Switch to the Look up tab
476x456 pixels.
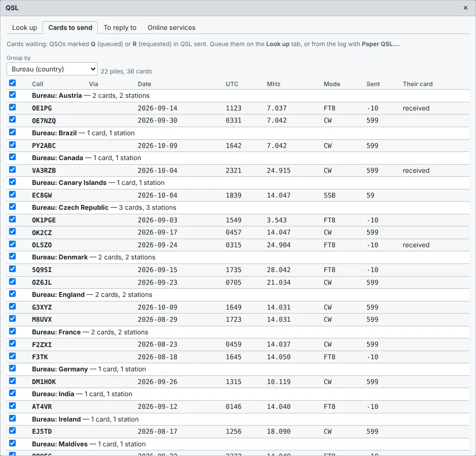pyautogui.click(x=25, y=28)
